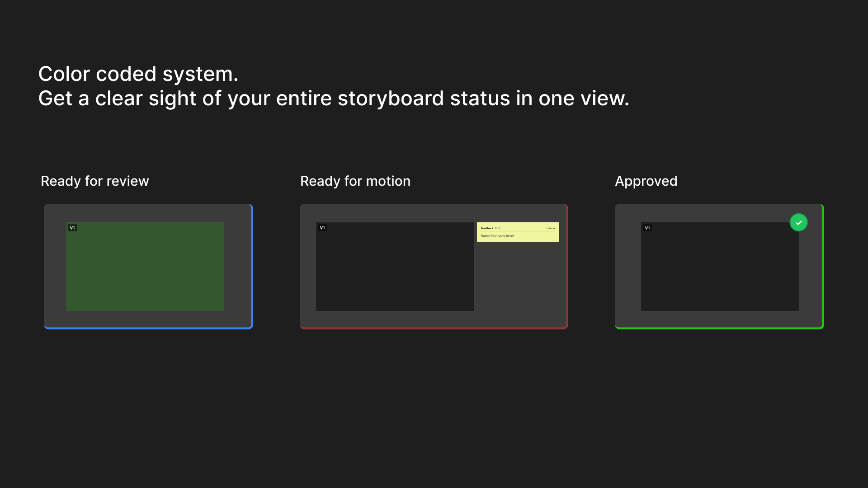Click the V1 badge in the Approved frame
Screen dimensions: 868x488
pyautogui.click(x=647, y=228)
